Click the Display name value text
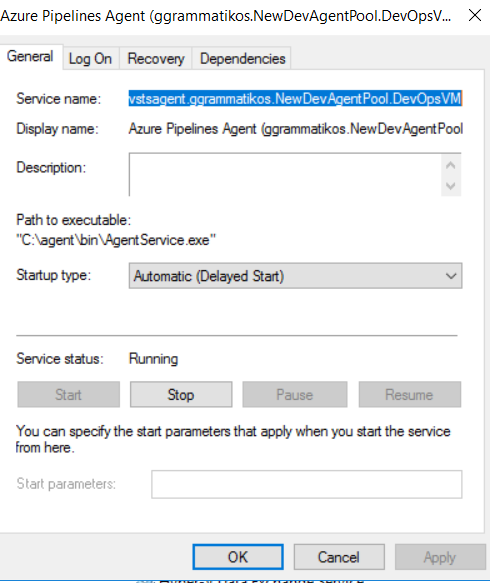The image size is (490, 583). pyautogui.click(x=296, y=129)
